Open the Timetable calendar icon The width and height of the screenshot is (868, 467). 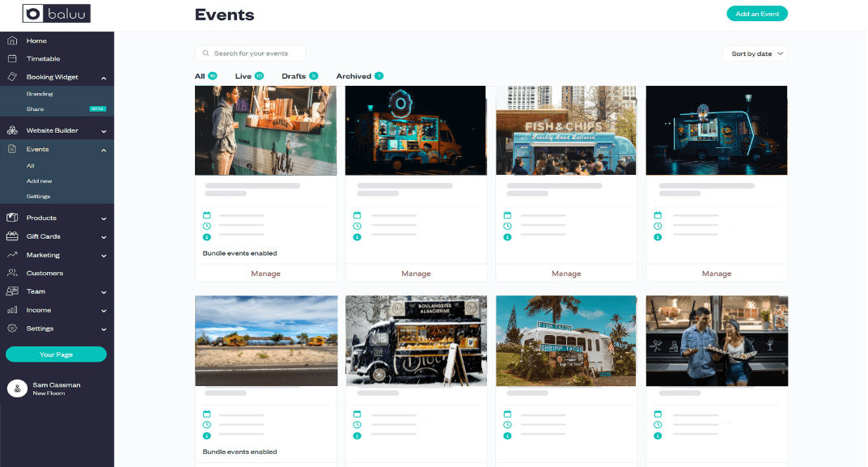12,59
